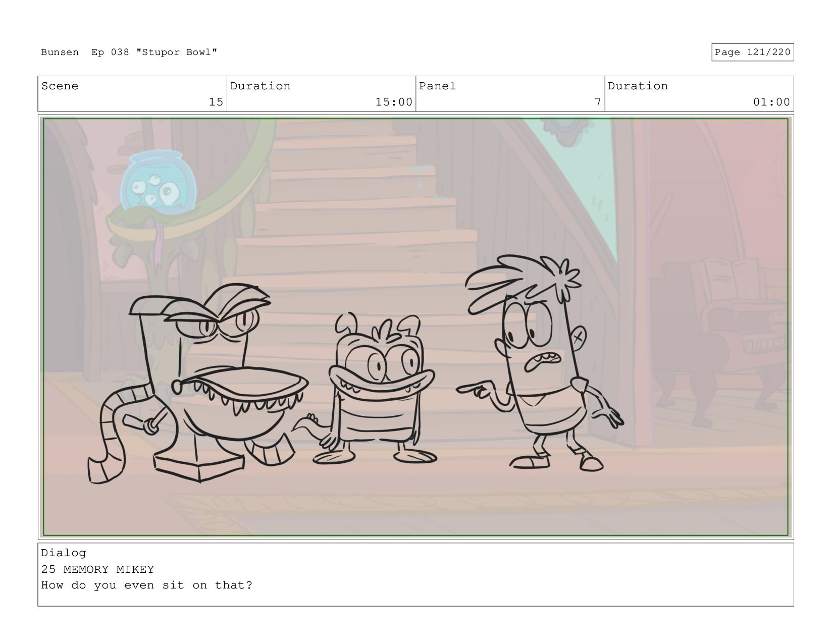
Task: Click the scene duration value '15:00'
Action: (x=394, y=102)
